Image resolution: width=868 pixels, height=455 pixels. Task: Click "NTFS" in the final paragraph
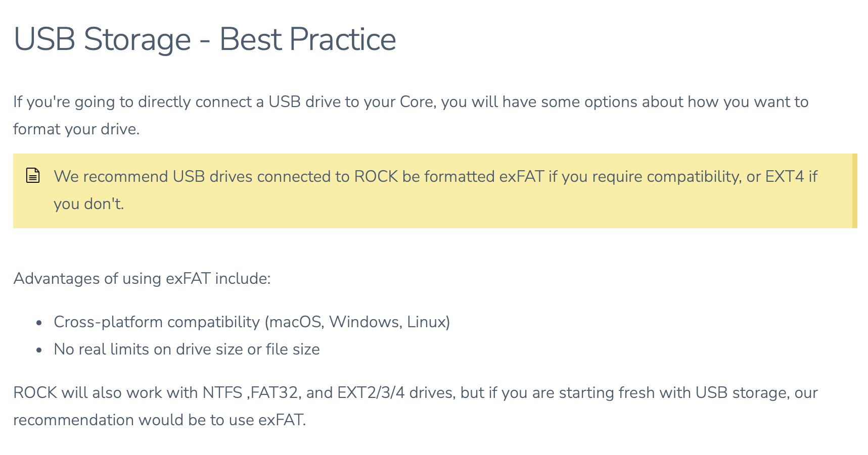point(222,393)
